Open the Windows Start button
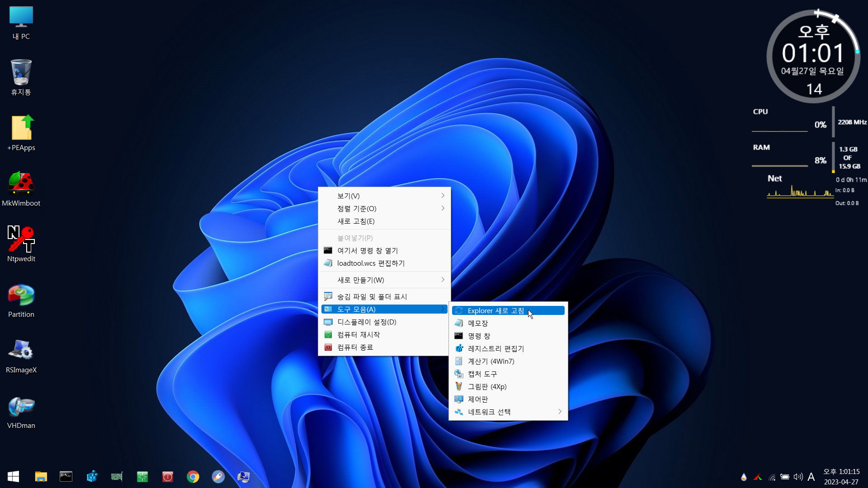The height and width of the screenshot is (488, 868). coord(14,477)
